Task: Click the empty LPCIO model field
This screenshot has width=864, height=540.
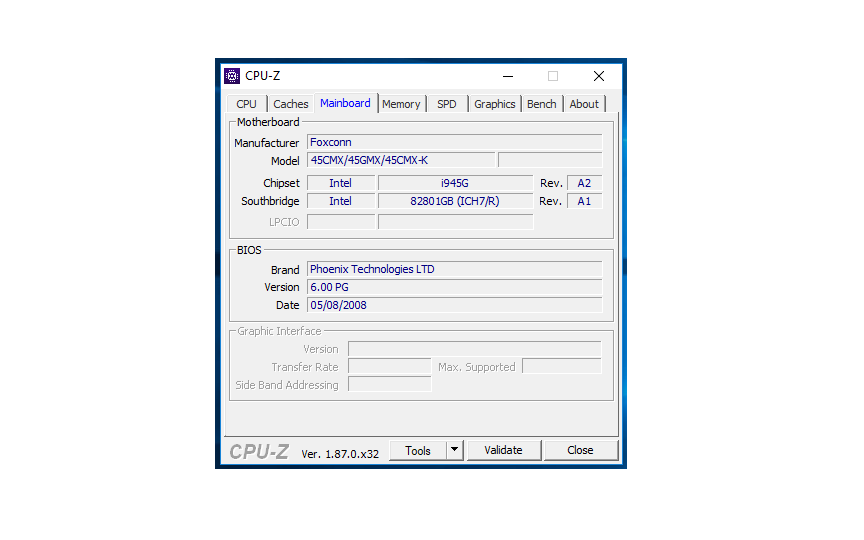Action: (455, 222)
